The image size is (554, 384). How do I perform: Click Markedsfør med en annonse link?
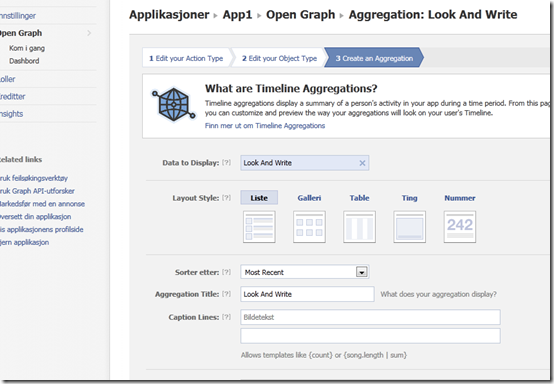click(x=42, y=204)
